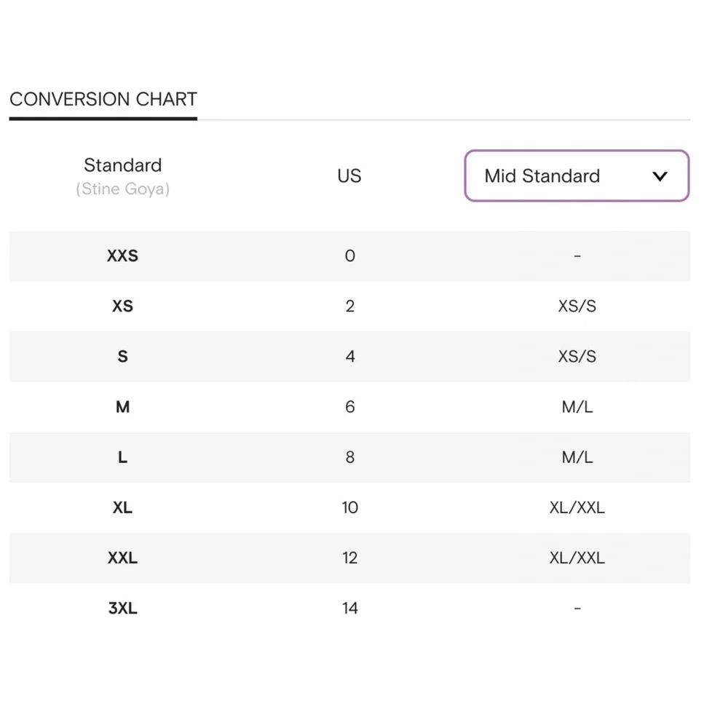
Task: Click US size 0 value
Action: tap(350, 256)
